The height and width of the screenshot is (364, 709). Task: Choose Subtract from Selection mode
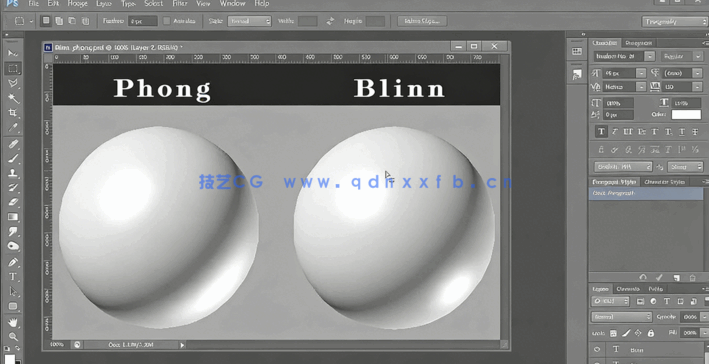(x=72, y=21)
